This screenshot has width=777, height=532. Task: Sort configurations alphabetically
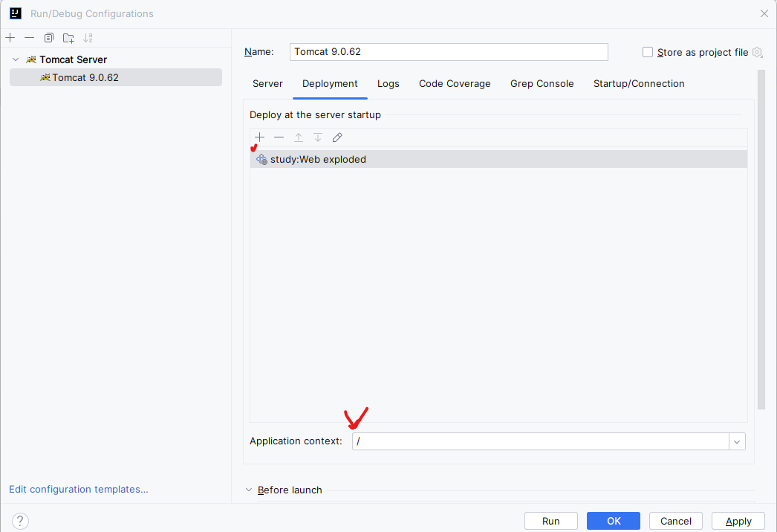point(88,38)
